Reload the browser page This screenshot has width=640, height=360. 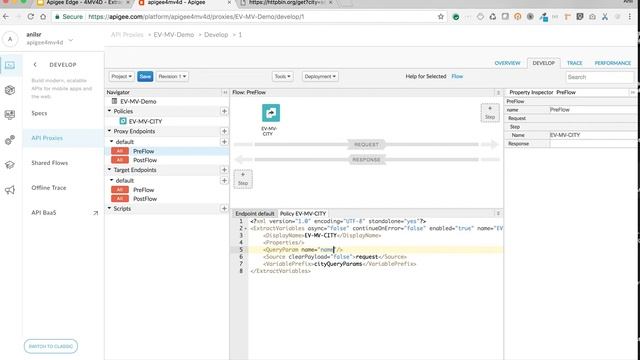(31, 17)
